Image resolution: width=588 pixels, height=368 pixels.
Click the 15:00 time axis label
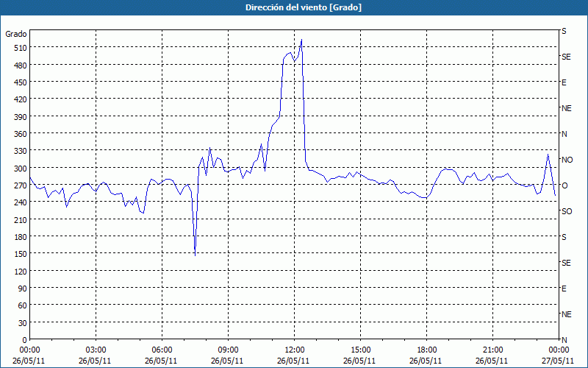(360, 350)
